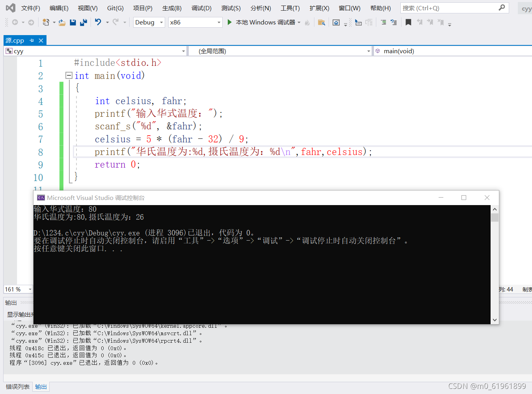Open the new project dropdown arrow
The width and height of the screenshot is (532, 394).
[54, 22]
